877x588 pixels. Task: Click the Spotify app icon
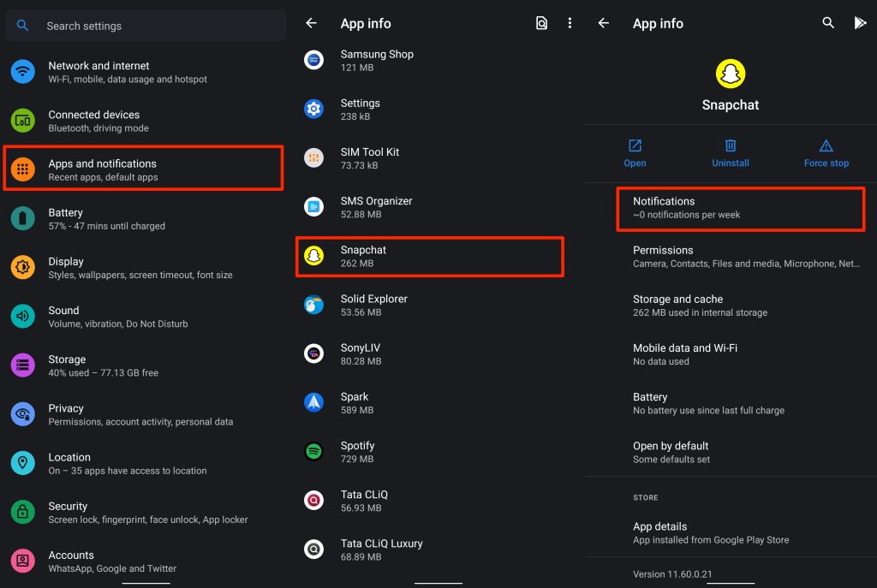[314, 451]
